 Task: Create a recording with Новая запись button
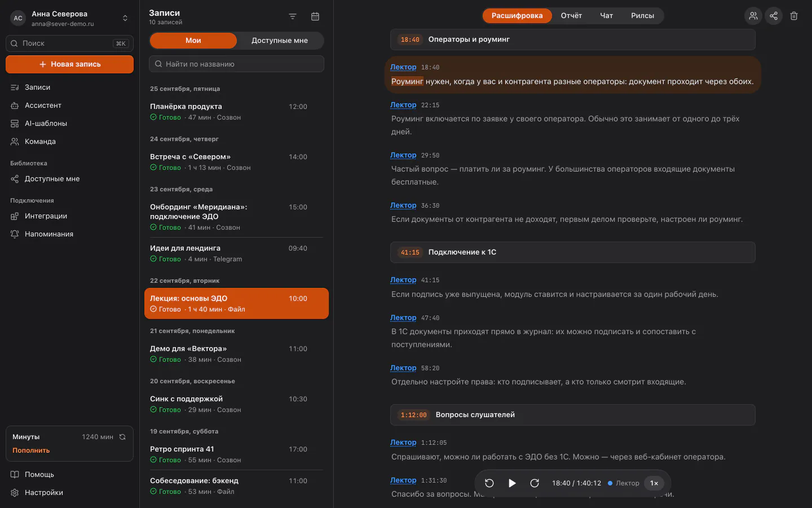pos(69,64)
